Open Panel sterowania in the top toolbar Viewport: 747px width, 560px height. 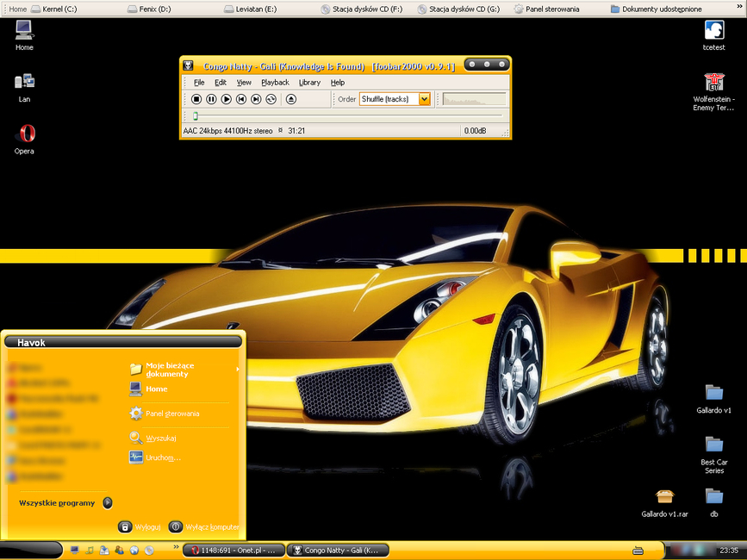pyautogui.click(x=547, y=9)
